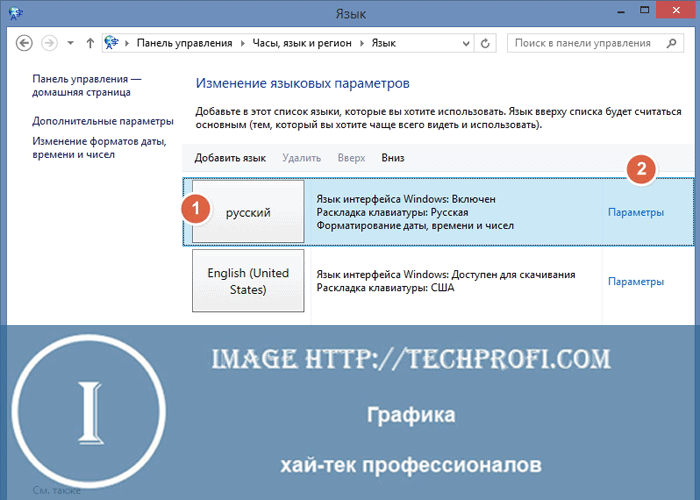Click the language icon in address bar
This screenshot has height=500, width=700.
coord(112,43)
